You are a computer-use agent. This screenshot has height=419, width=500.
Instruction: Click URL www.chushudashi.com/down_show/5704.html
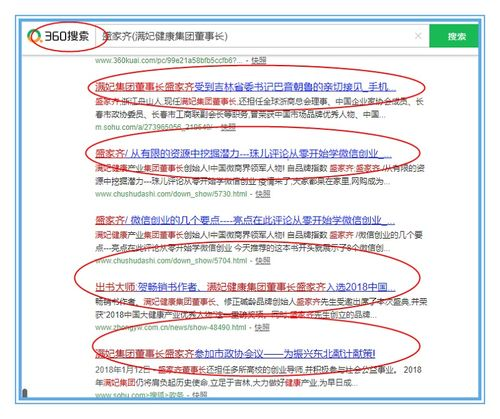pos(171,260)
